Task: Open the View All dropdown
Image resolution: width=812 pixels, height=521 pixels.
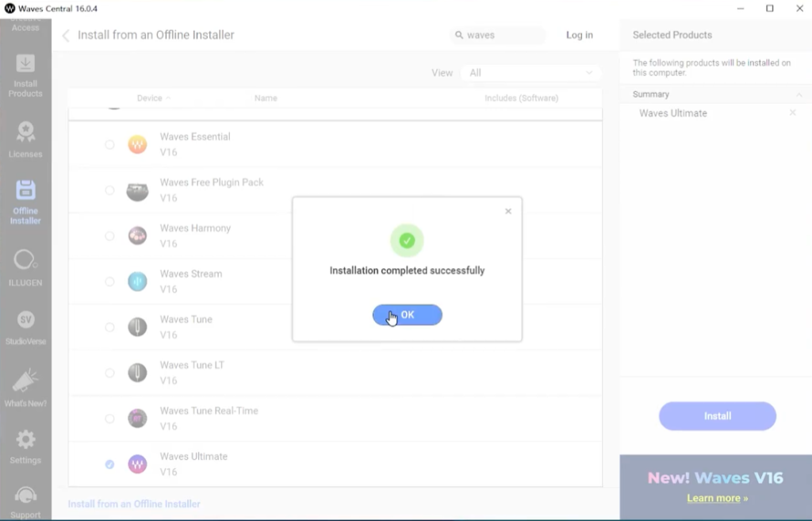Action: 530,73
